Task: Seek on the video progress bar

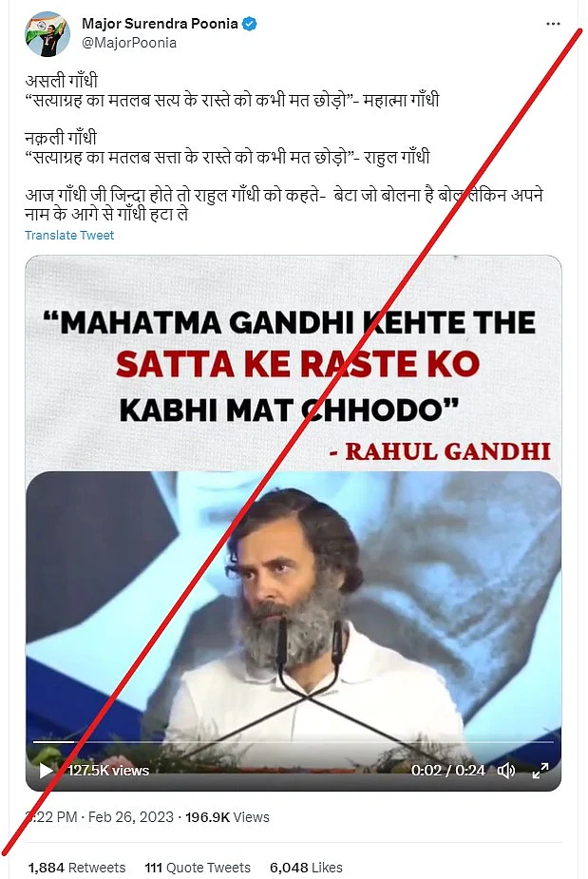Action: [x=294, y=741]
